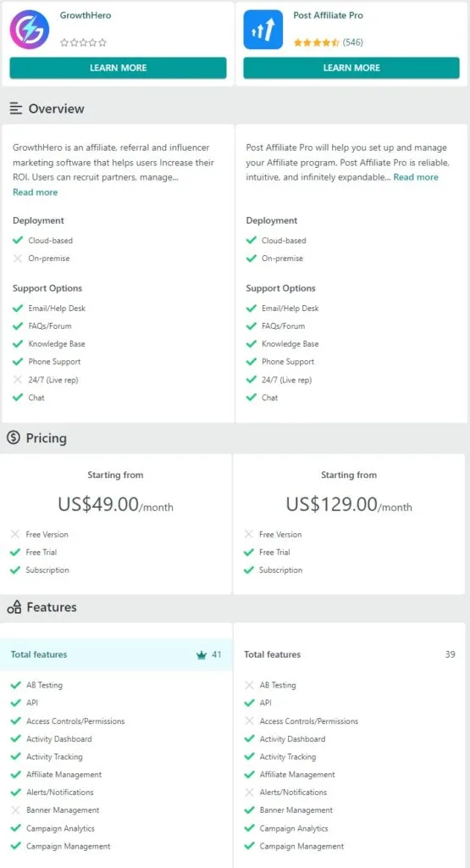470x868 pixels.
Task: Click Post Affiliate Pro's Alerts/Notifications cross icon
Action: click(249, 793)
